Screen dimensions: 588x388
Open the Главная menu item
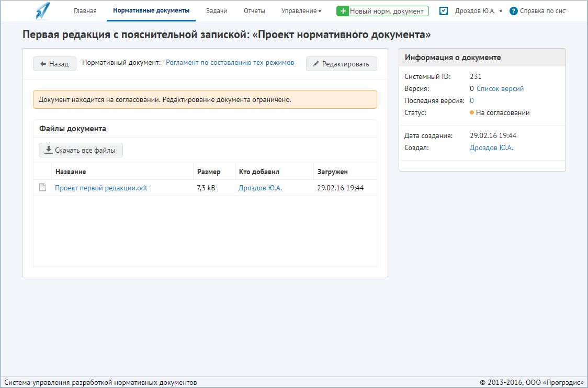85,11
